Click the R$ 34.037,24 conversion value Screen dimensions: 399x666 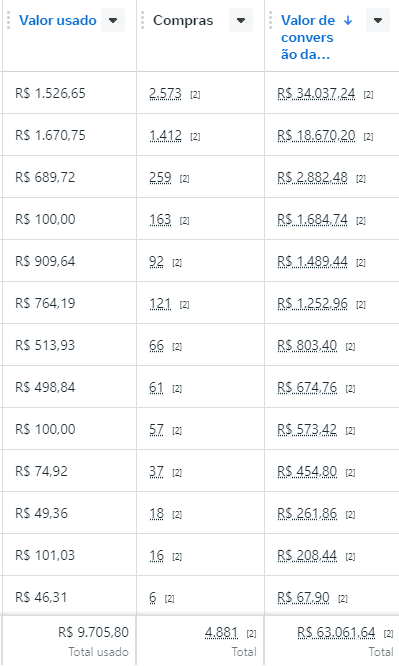[316, 93]
